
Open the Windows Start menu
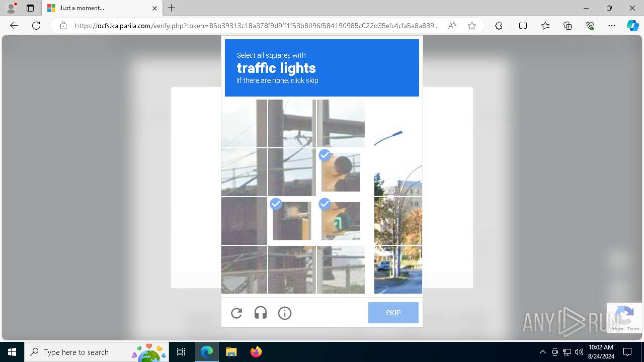12,352
